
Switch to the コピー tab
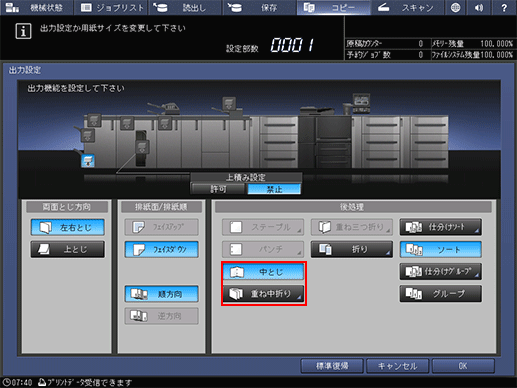[334, 7]
